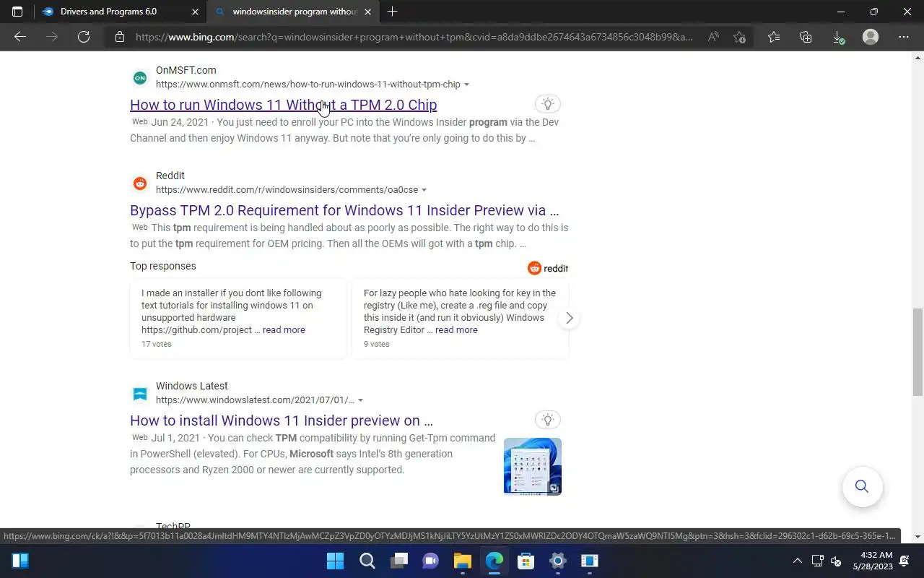
Task: Open the profile account icon
Action: (x=871, y=37)
